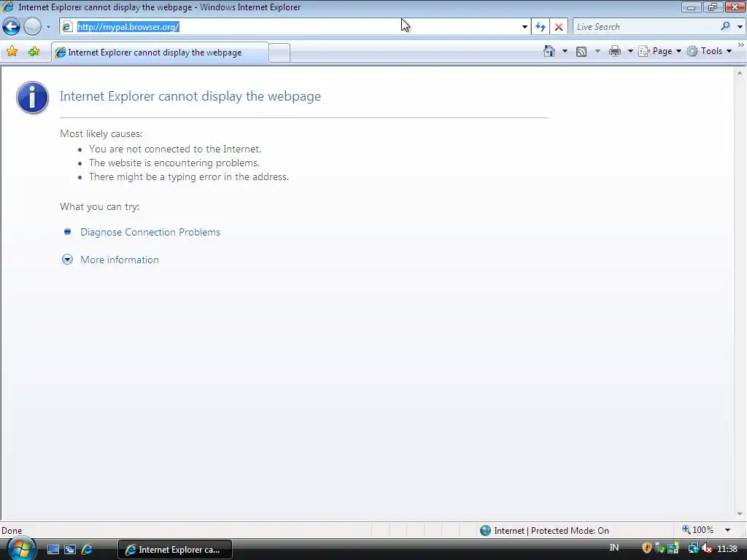Click the 100% zoom level button
Screen dimensions: 747x560
(x=698, y=530)
